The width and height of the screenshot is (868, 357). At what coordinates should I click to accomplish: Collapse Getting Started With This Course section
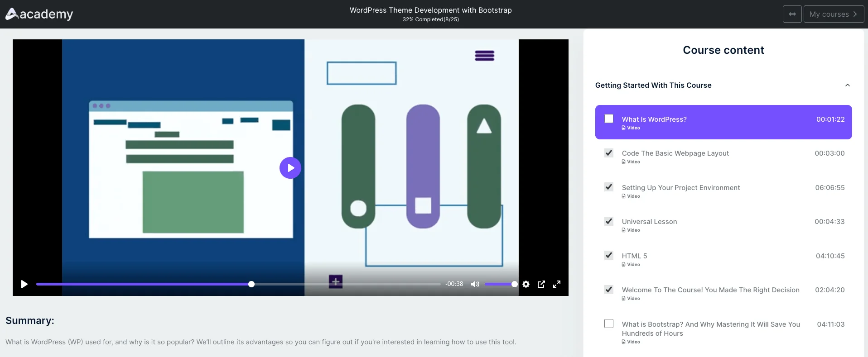(847, 85)
